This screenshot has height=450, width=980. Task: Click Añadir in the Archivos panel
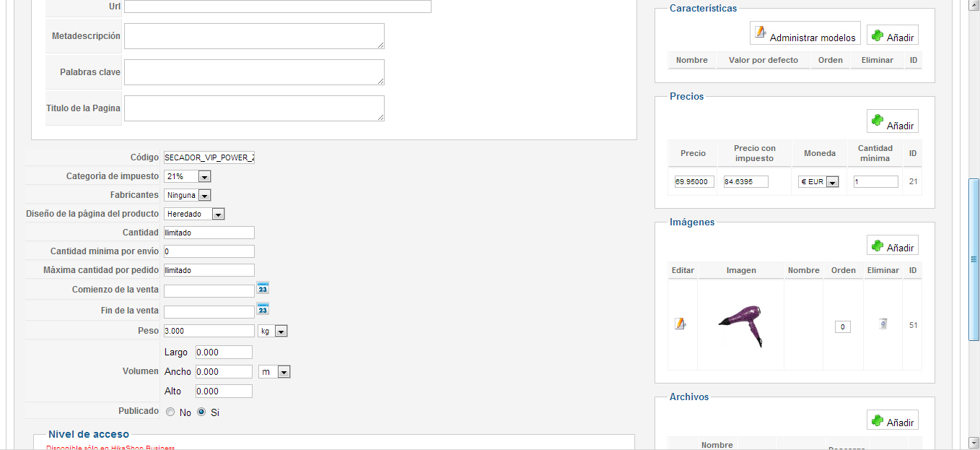[x=892, y=420]
